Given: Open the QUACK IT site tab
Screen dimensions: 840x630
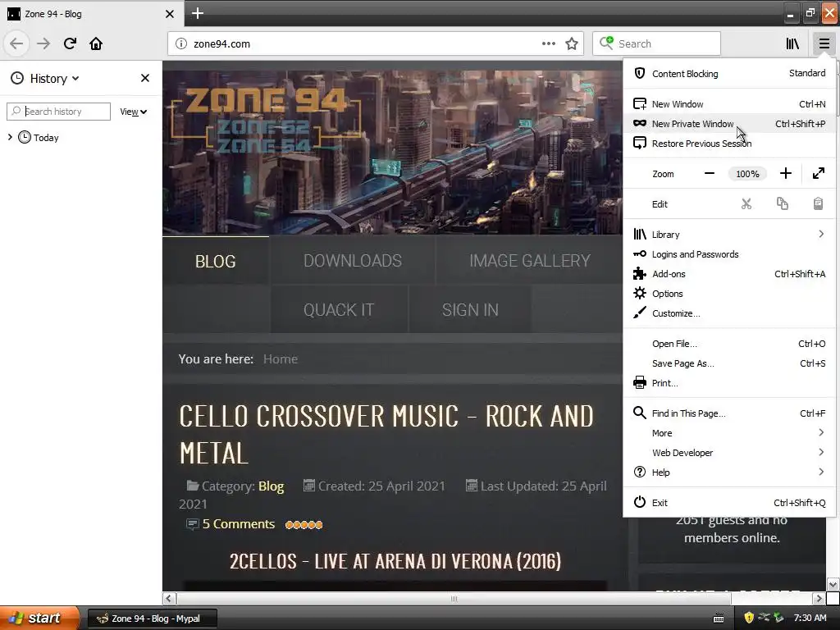Looking at the screenshot, I should click(339, 309).
